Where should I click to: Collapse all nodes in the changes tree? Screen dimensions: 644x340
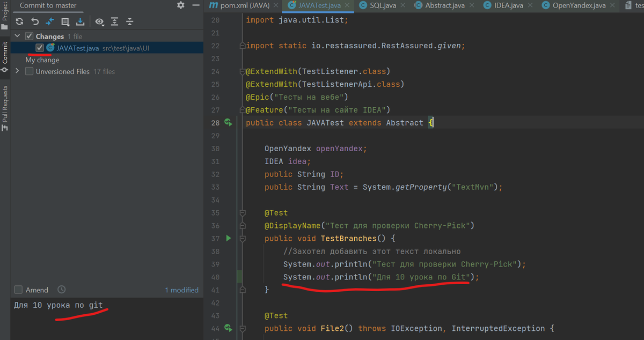tap(129, 22)
